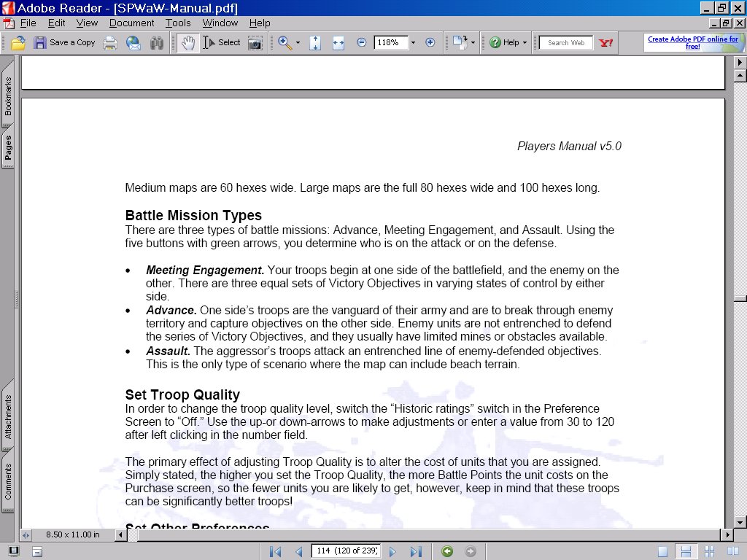This screenshot has height=560, width=747.
Task: Click the hide toolbars status icon
Action: point(37,552)
